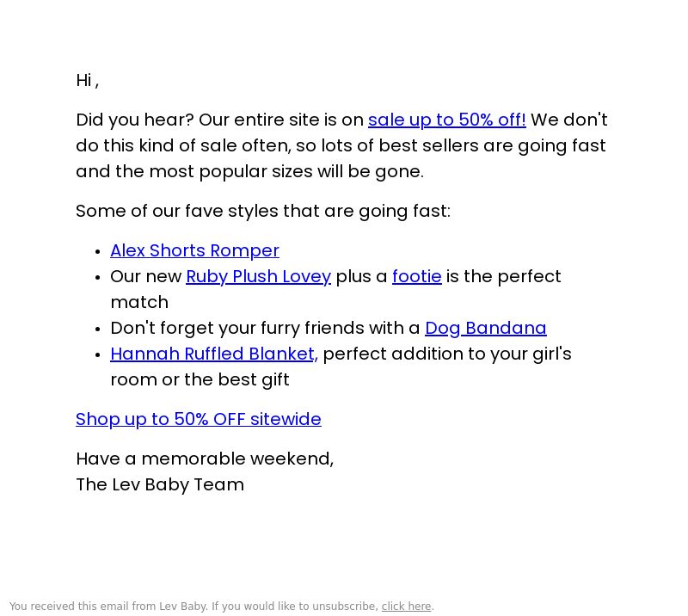Click the 'Some of our fave styles' line

coord(263,211)
